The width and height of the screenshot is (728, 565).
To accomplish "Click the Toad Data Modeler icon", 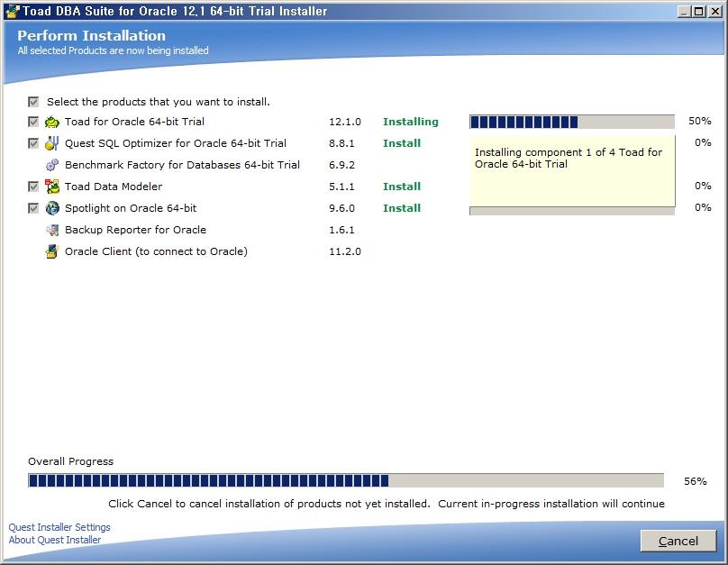I will click(52, 187).
